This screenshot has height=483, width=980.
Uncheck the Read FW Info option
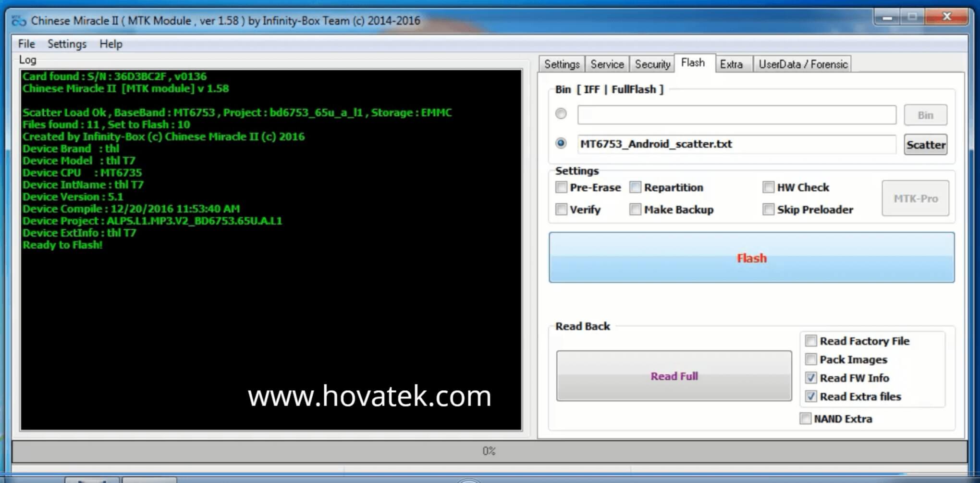811,378
